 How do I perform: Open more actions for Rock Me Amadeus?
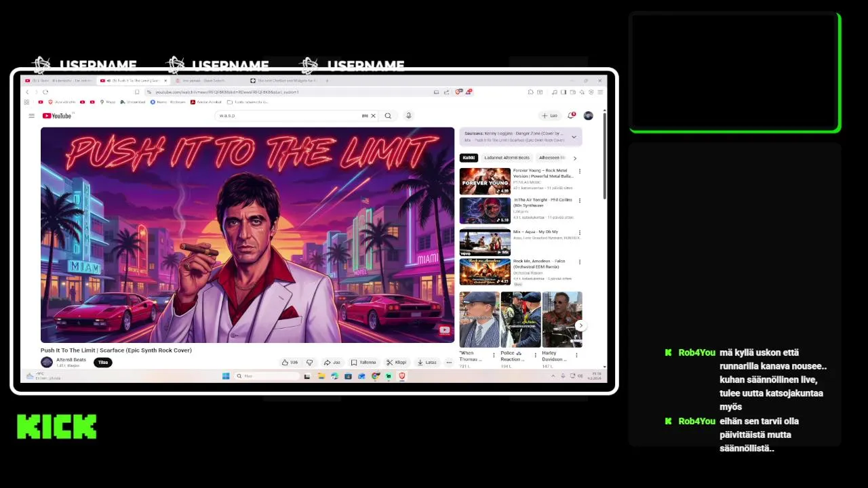579,262
